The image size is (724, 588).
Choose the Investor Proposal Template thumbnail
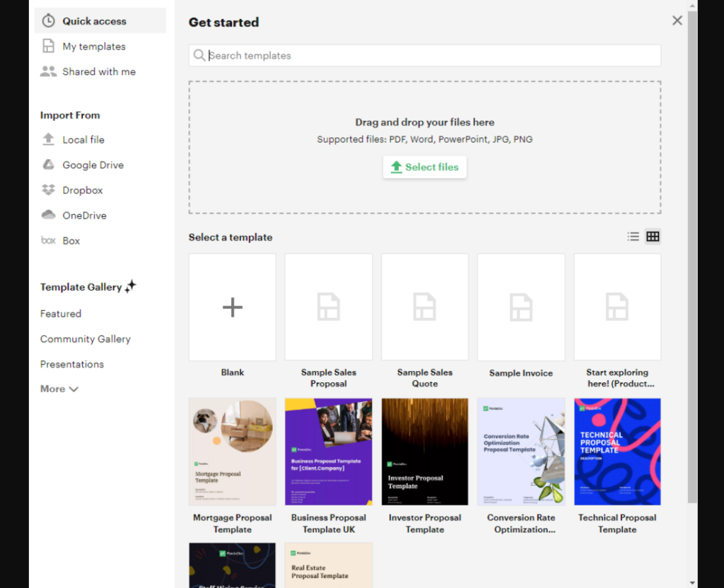425,452
